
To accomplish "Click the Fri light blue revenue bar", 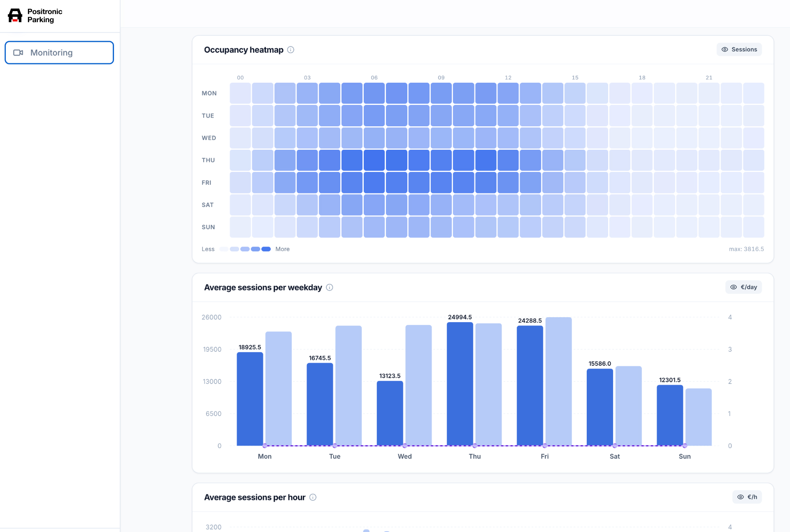I will tap(559, 381).
